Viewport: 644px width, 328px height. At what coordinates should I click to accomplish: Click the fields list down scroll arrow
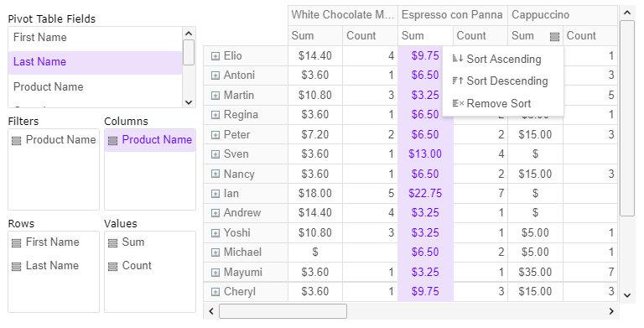click(x=189, y=102)
